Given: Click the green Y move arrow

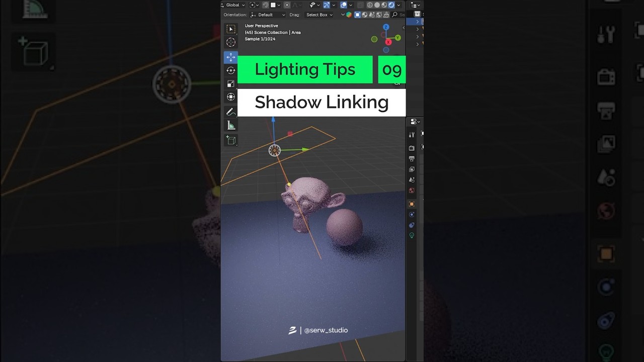Looking at the screenshot, I should pyautogui.click(x=305, y=149).
